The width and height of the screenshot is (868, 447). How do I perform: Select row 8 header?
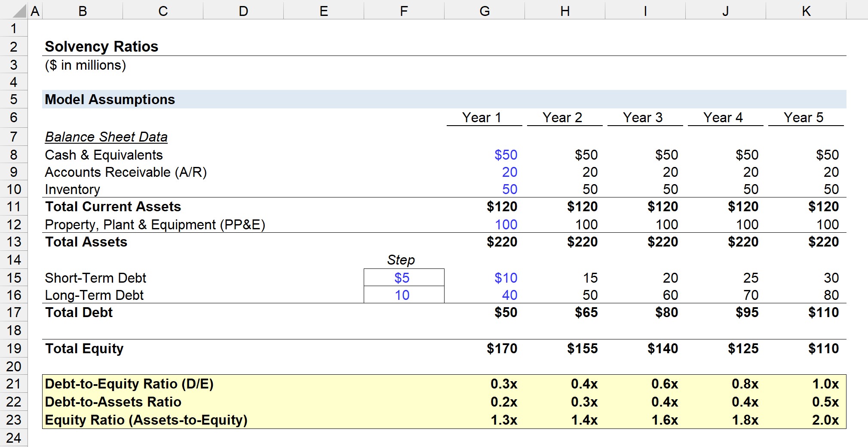(x=14, y=155)
